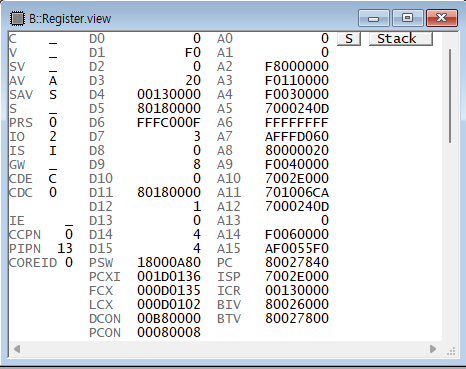Screen dimensions: 466x369
Task: Select ISP value 7002E000
Action: pyautogui.click(x=297, y=277)
